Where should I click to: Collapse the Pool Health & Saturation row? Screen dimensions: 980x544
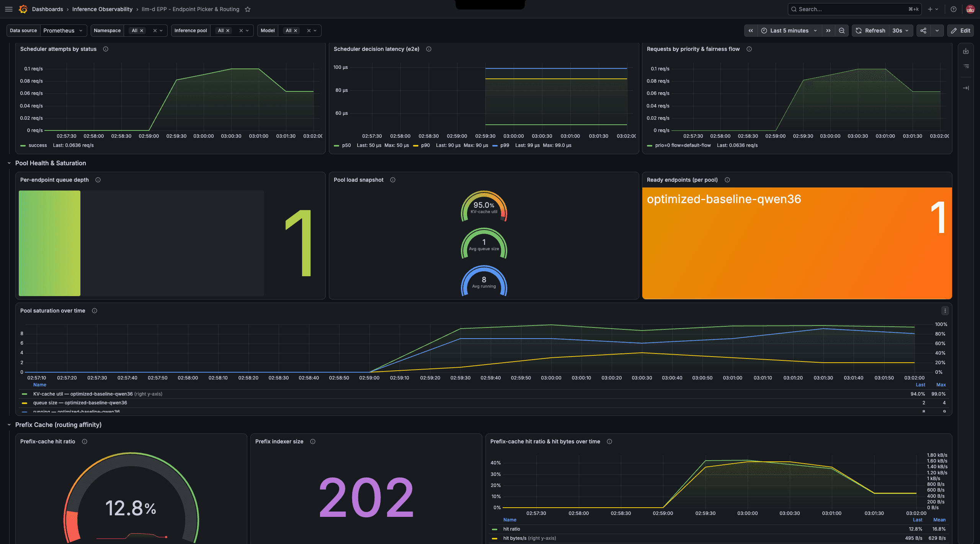(9, 163)
